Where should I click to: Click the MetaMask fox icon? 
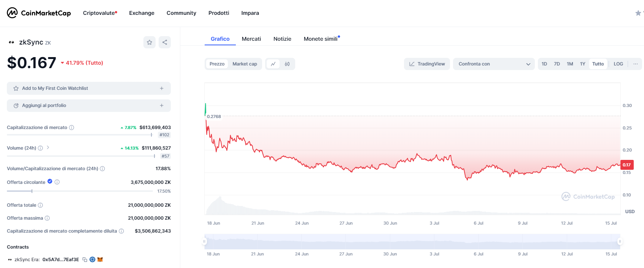click(100, 260)
